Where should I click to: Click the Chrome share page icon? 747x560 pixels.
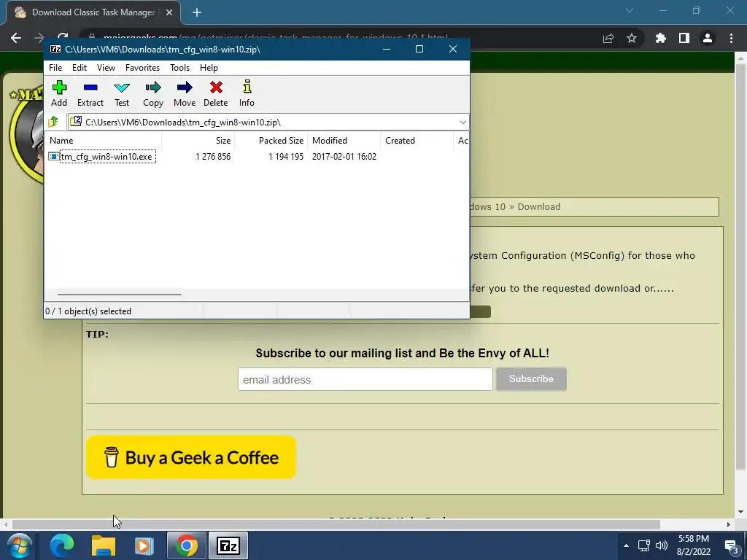coord(608,38)
